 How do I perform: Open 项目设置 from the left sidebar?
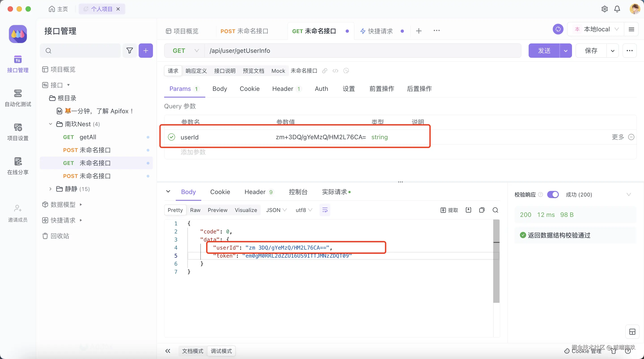click(x=17, y=132)
